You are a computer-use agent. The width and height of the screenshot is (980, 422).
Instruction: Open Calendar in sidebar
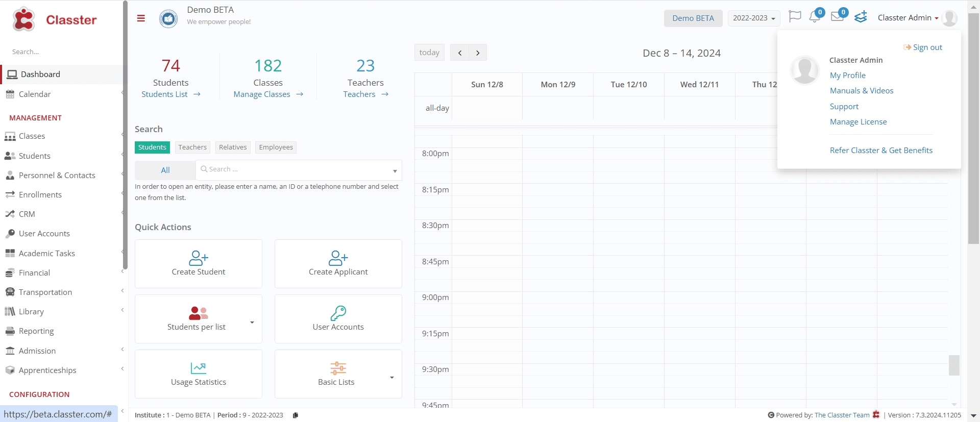(61, 94)
